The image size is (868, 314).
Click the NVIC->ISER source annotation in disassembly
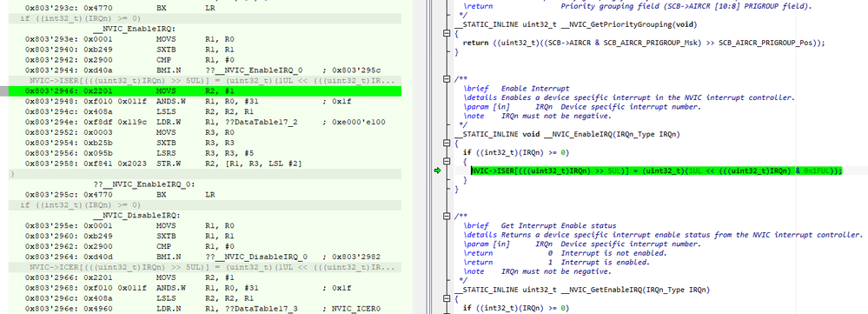point(205,80)
